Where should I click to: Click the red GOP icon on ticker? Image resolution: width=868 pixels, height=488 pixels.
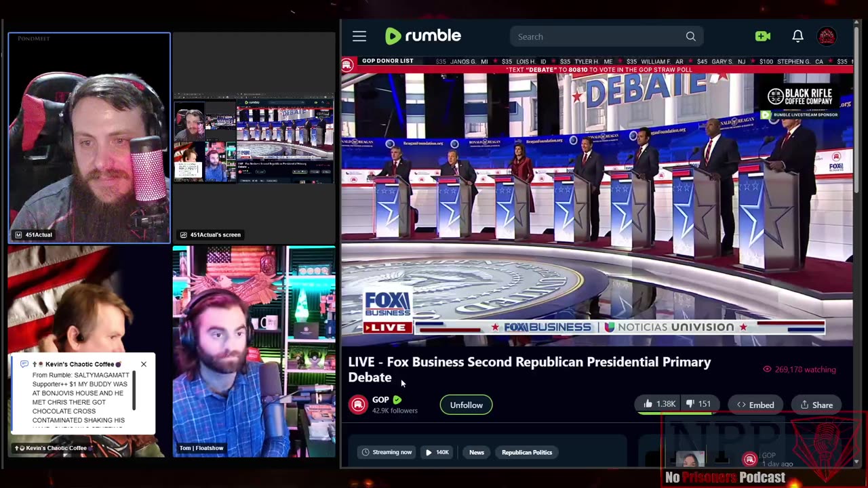347,64
